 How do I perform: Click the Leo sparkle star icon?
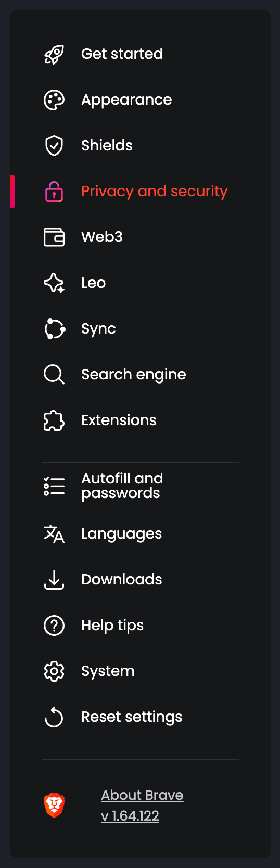coord(54,283)
